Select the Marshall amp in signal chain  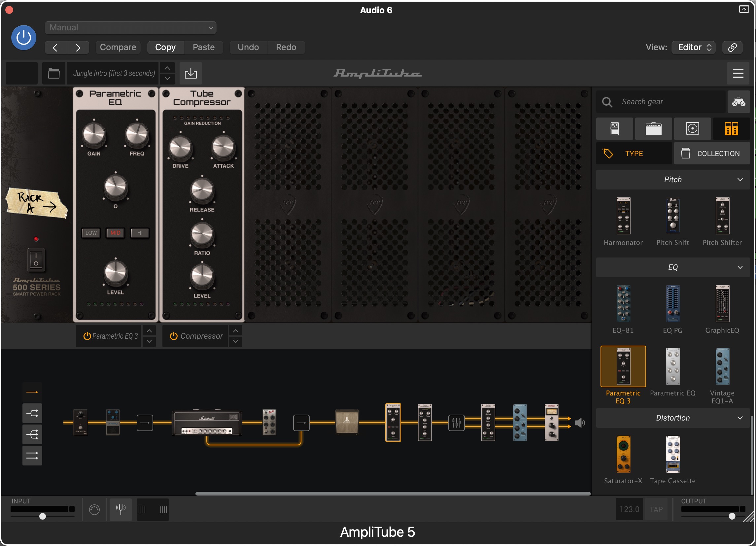[x=207, y=422]
